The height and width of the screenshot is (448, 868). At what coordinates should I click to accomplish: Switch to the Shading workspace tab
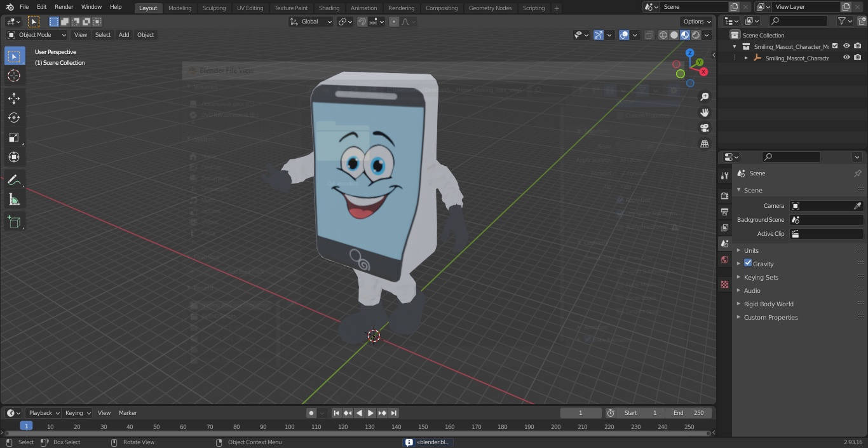pyautogui.click(x=329, y=8)
